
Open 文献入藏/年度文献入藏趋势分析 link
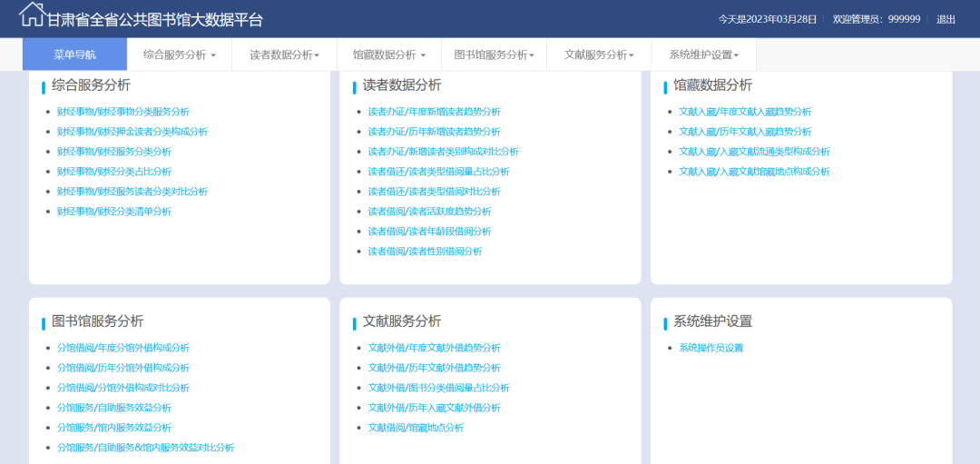click(x=745, y=112)
